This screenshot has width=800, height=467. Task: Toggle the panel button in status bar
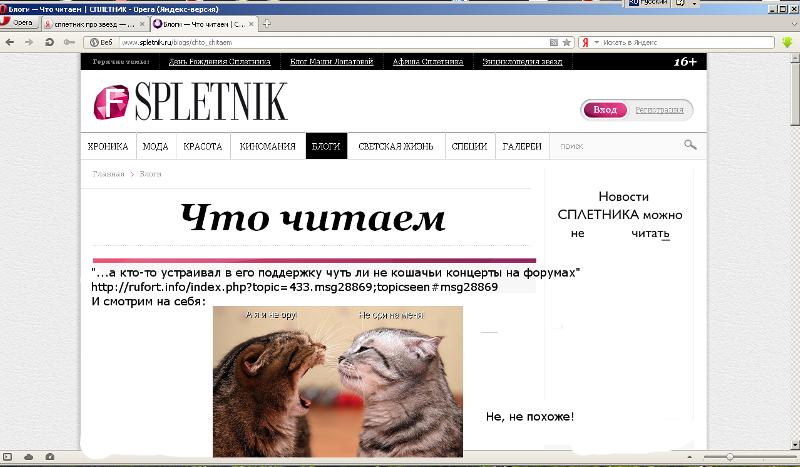point(7,457)
